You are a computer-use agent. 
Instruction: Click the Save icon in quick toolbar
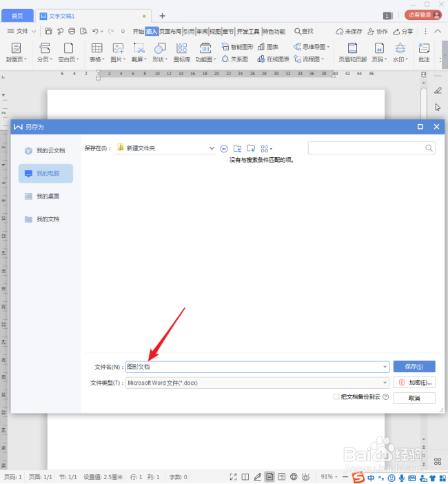click(48, 31)
